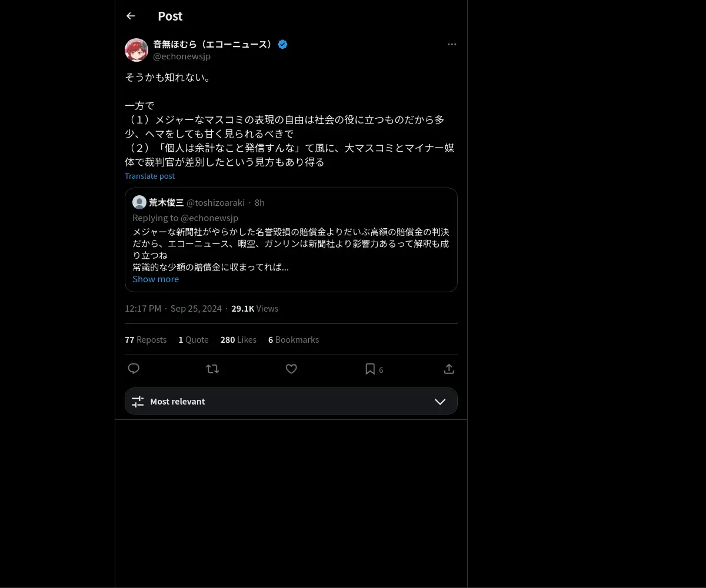The image size is (706, 588).
Task: Like the post with heart icon
Action: pyautogui.click(x=291, y=369)
